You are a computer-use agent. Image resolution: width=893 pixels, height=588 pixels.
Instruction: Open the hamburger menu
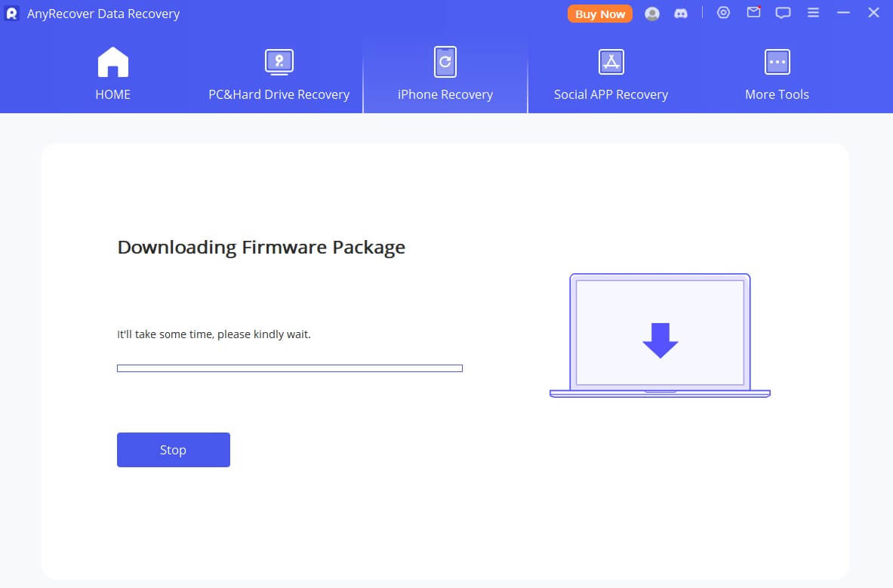click(813, 13)
